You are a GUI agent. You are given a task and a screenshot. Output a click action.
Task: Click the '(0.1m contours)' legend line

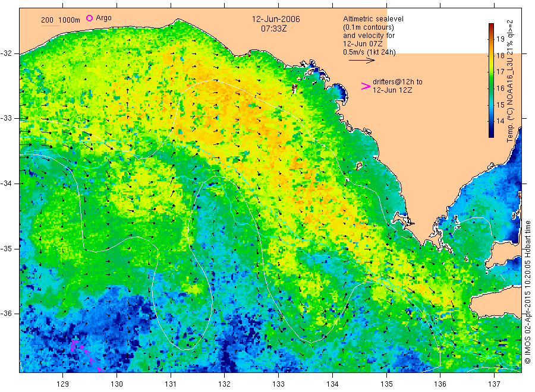369,27
